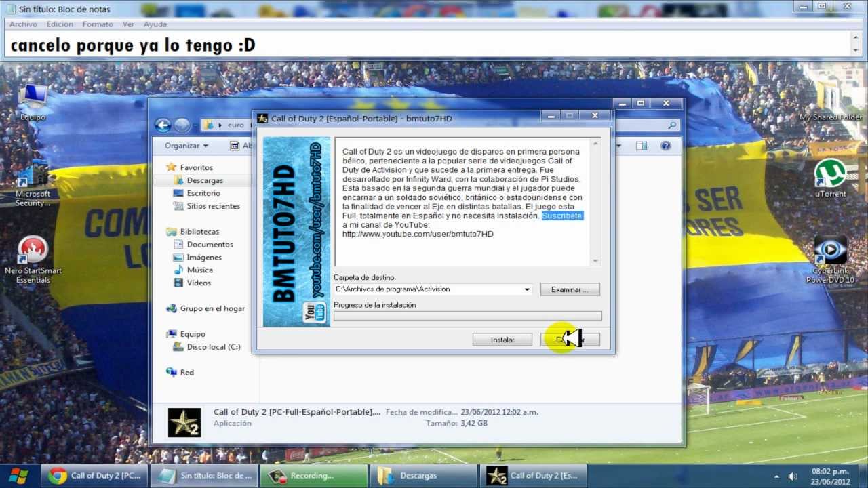Click the Explorer back arrow button
Screen dimensions: 868x488
pyautogui.click(x=162, y=125)
